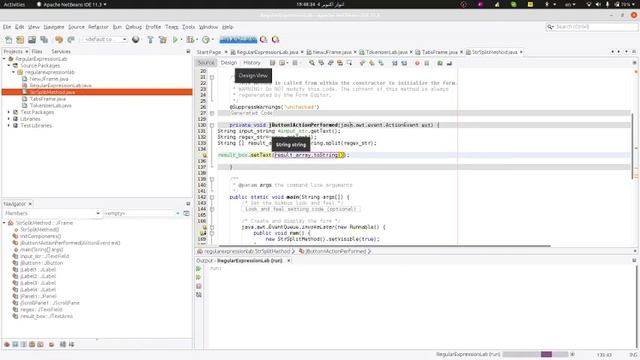Click the last sort icon below Navigator list

point(71,344)
